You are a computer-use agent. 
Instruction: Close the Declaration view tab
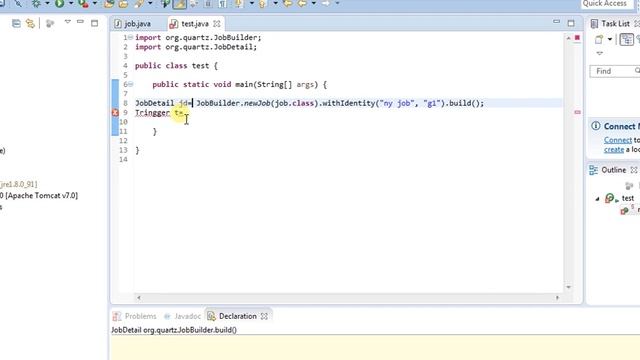coord(264,316)
